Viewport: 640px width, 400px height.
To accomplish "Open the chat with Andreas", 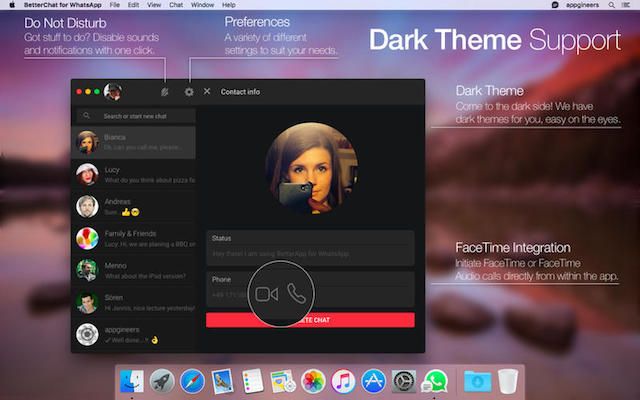I will [133, 207].
